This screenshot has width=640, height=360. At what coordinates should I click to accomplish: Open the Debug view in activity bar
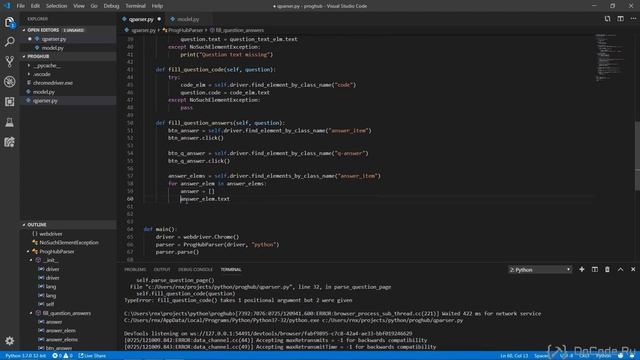[x=9, y=82]
